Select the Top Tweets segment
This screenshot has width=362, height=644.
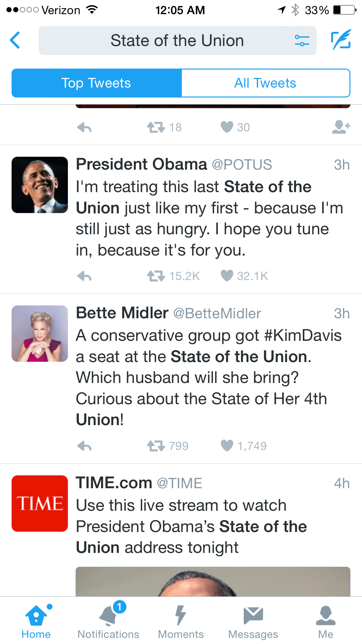click(x=97, y=83)
